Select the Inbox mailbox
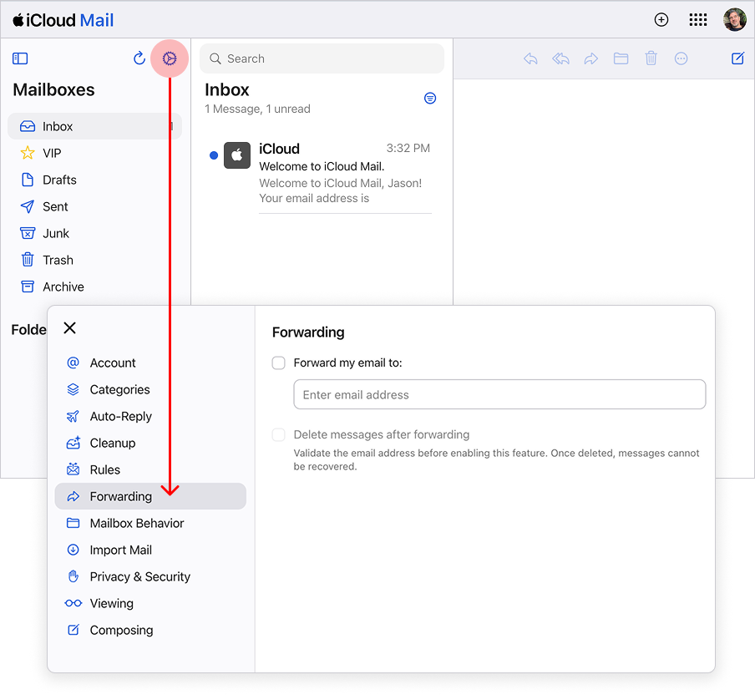This screenshot has width=755, height=700. coord(95,126)
